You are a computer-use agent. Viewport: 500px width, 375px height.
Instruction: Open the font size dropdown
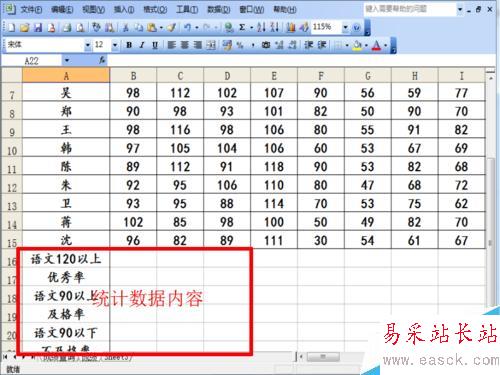(x=115, y=45)
